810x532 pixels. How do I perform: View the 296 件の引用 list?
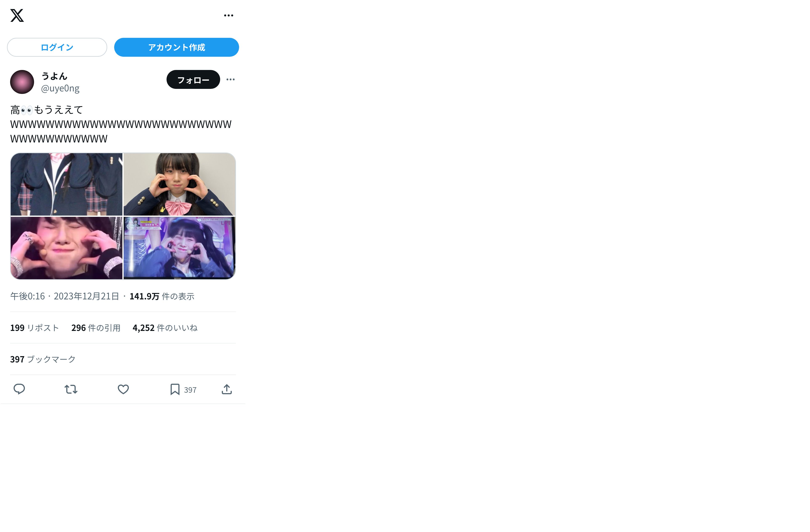coord(96,328)
